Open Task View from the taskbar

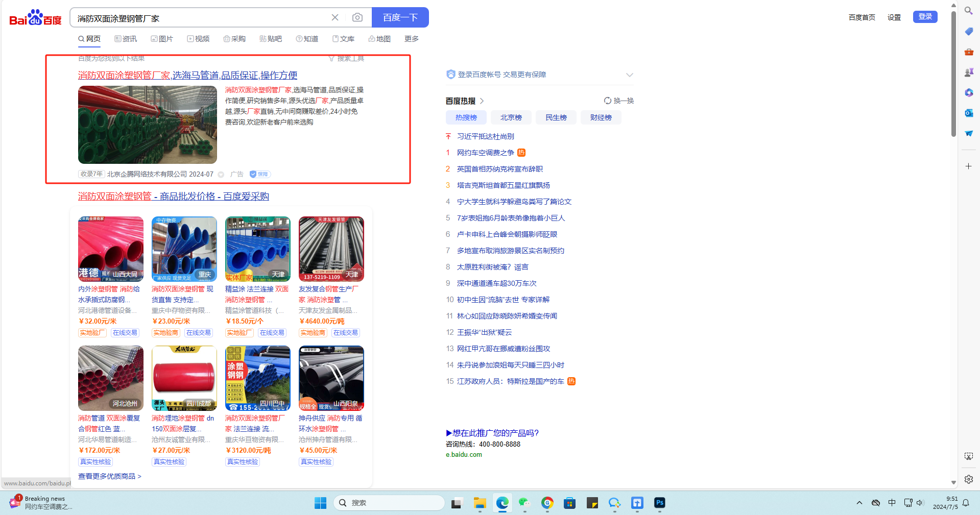(x=456, y=503)
